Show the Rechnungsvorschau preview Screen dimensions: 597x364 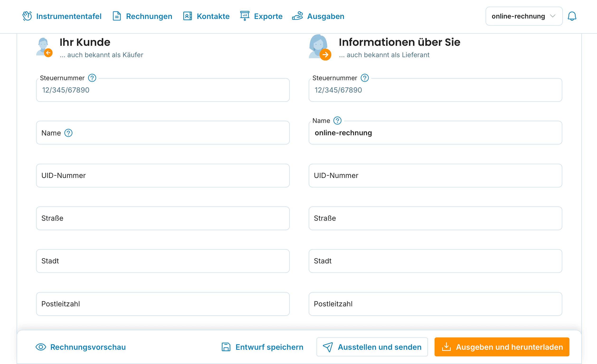tap(81, 347)
